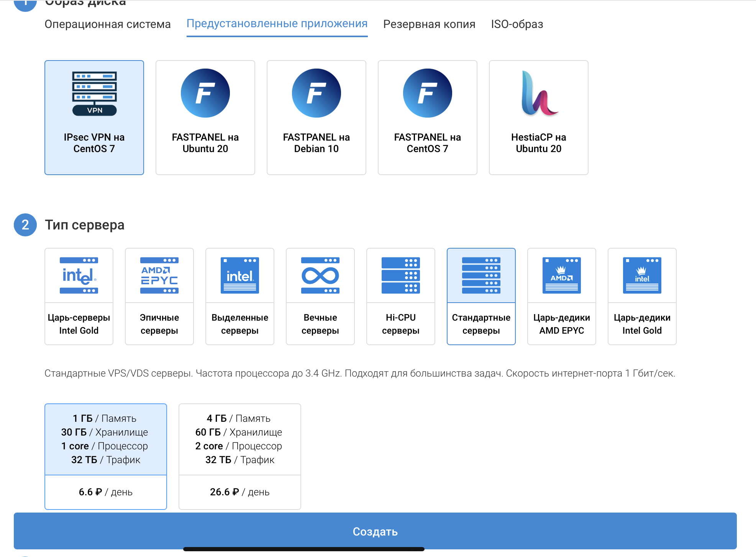Choose FASTPANEL on Debian 10 logo
The height and width of the screenshot is (557, 756).
(x=317, y=93)
